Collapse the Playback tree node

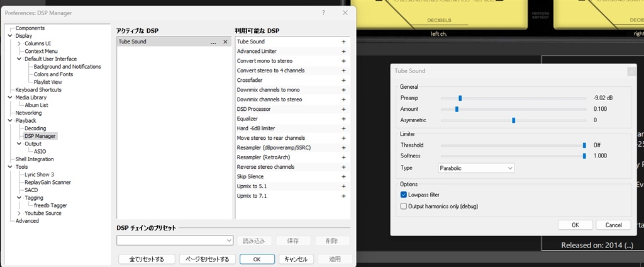10,120
